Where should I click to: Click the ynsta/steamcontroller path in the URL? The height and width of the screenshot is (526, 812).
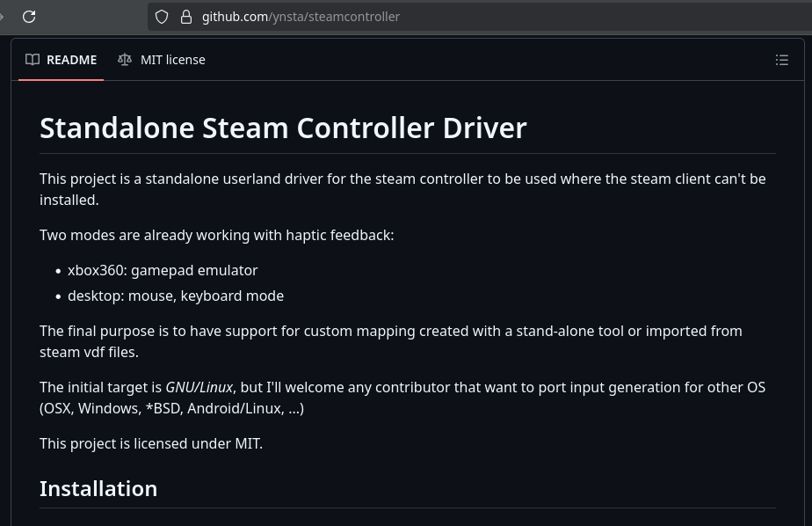coord(334,17)
